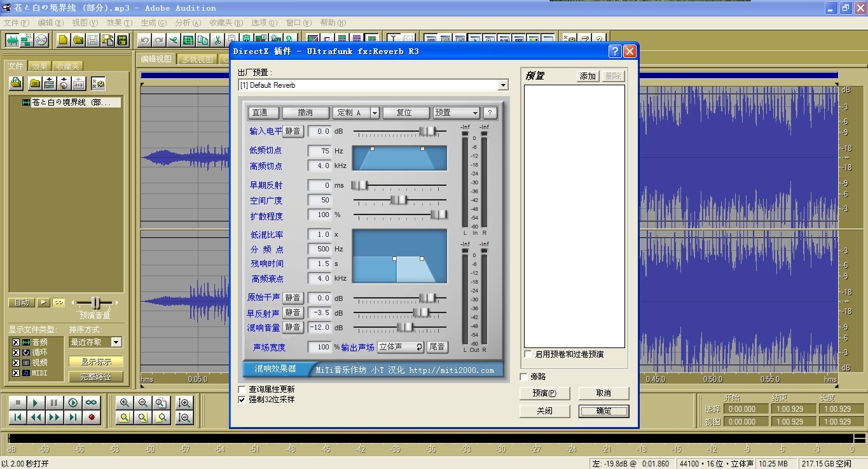Click play to end circled button
Viewport: 868px width, 469px height.
[x=73, y=403]
